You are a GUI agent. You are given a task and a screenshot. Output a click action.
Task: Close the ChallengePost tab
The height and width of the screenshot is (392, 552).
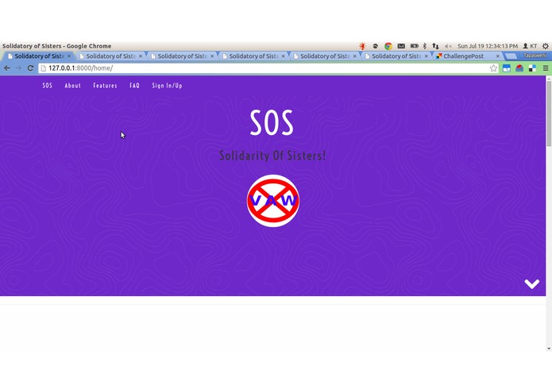[498, 56]
